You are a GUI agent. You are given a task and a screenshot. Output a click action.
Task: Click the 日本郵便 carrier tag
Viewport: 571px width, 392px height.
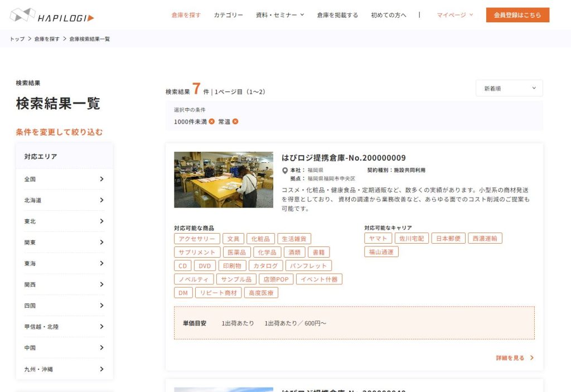click(x=448, y=238)
